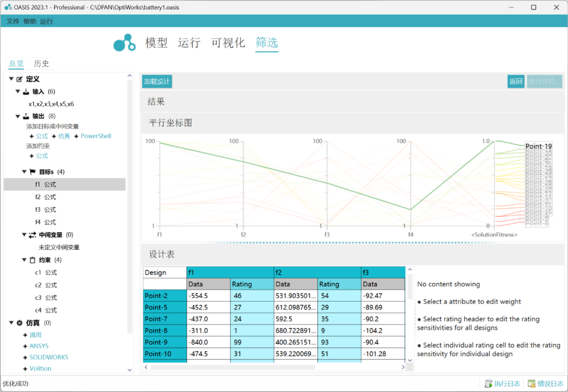The image size is (568, 392).
Task: Click the plus icon before PowerShell
Action: pos(76,137)
